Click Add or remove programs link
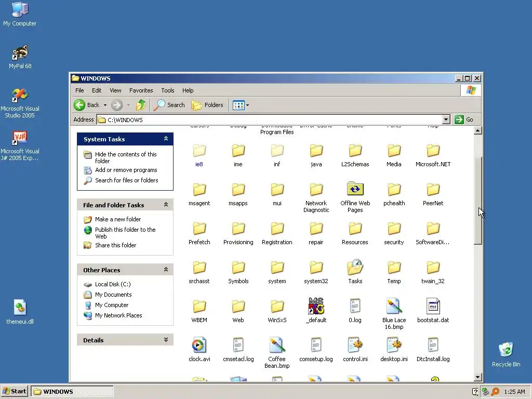Screen dimensions: 532x399 pos(126,170)
